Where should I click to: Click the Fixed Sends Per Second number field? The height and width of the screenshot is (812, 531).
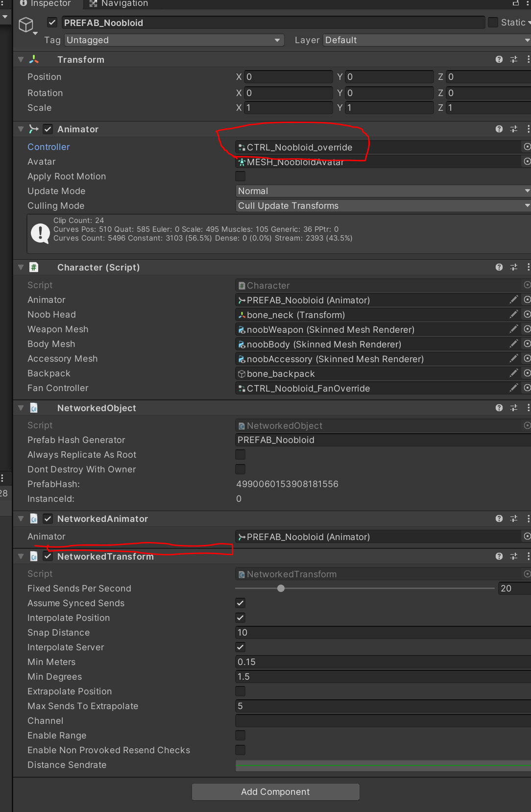click(515, 588)
